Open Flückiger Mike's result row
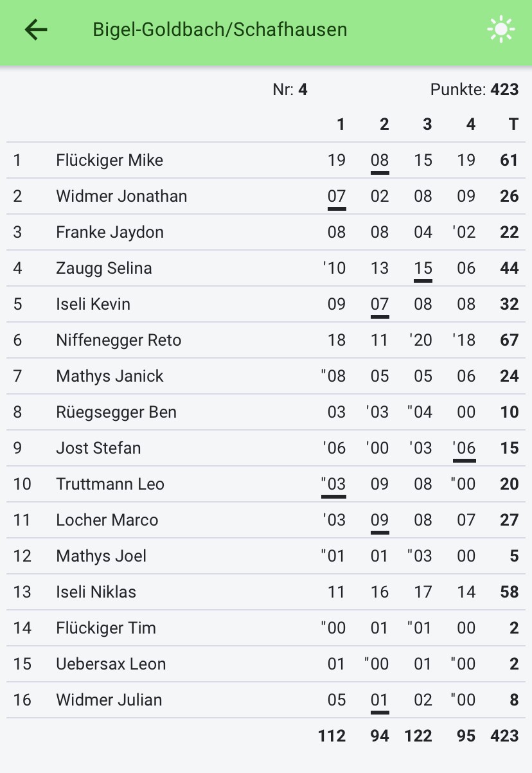The image size is (532, 773). click(266, 160)
